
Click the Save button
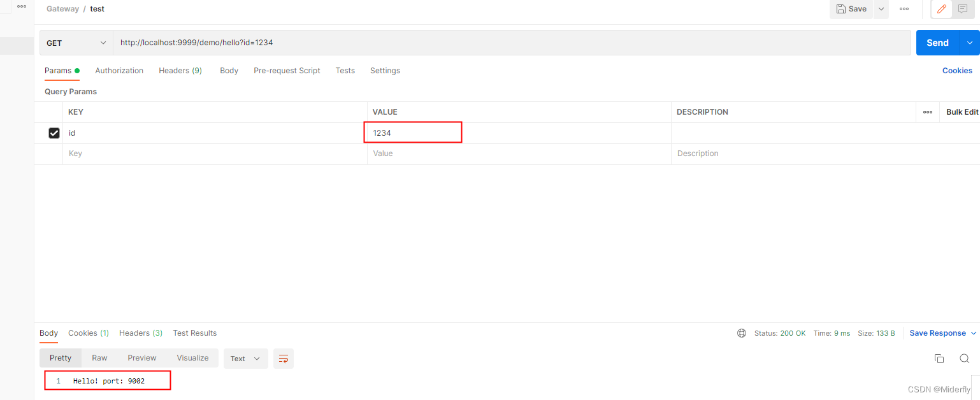point(851,9)
